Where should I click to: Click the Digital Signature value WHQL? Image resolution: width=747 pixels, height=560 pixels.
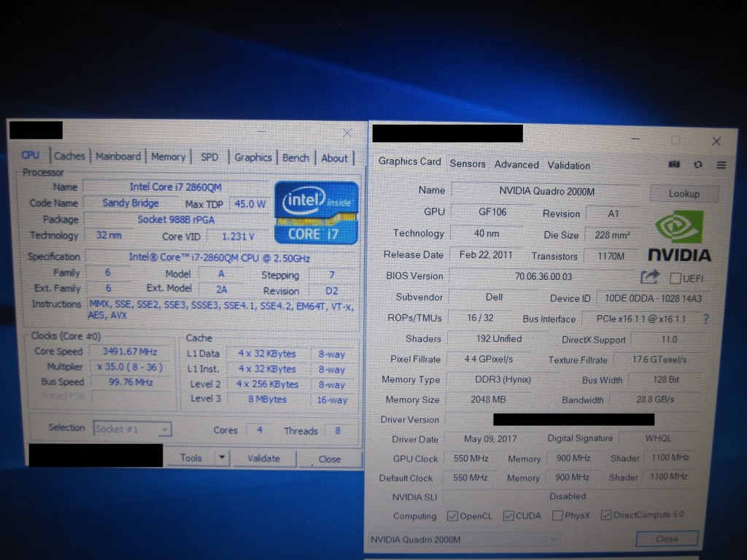coord(659,438)
